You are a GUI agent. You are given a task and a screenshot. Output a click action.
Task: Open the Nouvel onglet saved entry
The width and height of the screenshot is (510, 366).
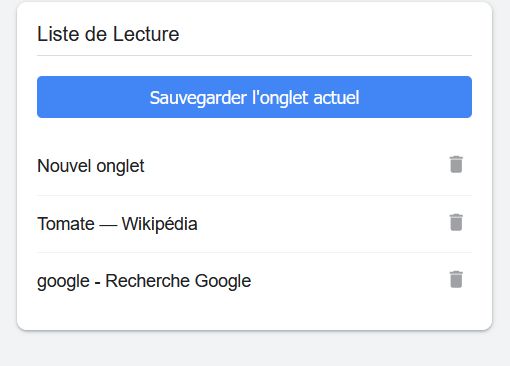click(91, 166)
